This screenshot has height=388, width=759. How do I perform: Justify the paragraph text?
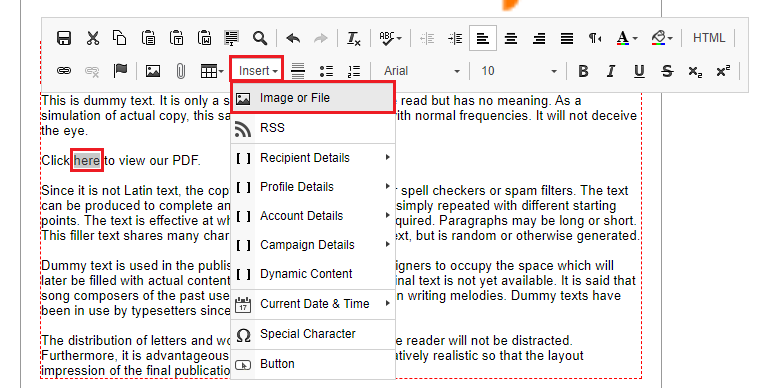click(567, 38)
